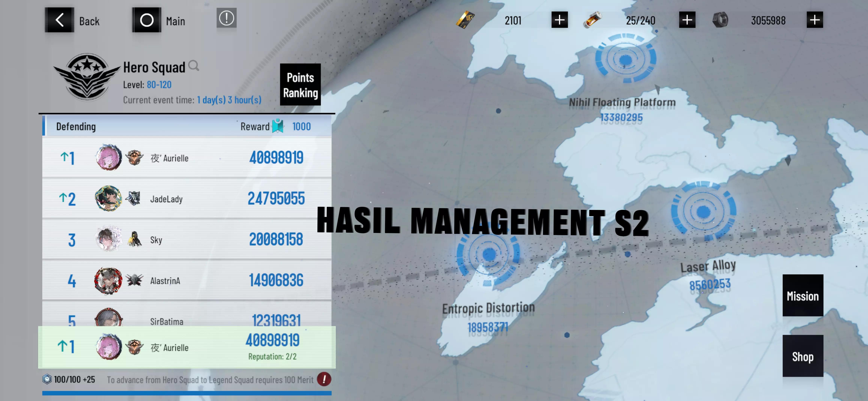
Task: Add more black cards with plus button beside 2101
Action: [x=560, y=20]
